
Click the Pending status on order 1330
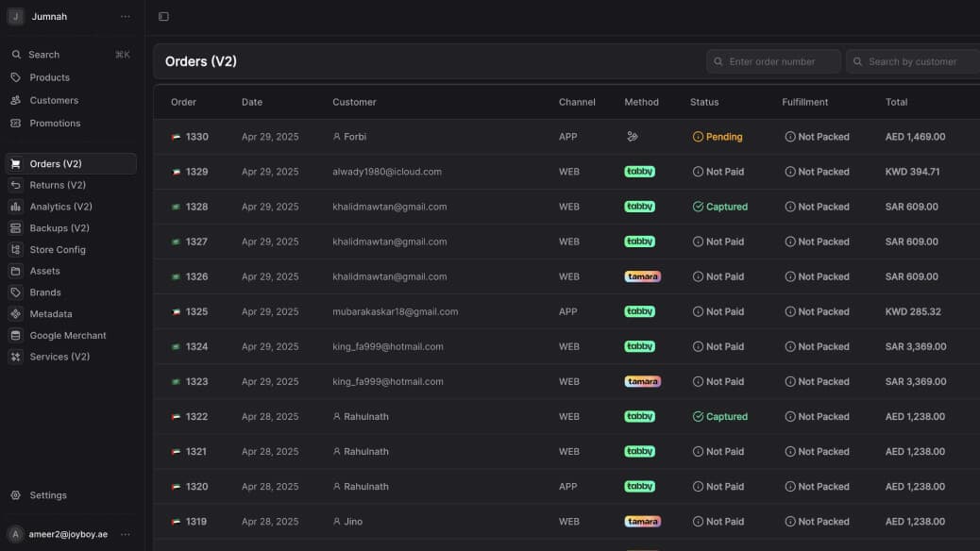click(x=723, y=137)
